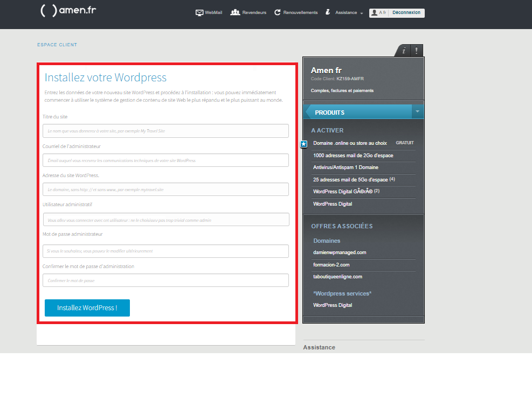Open the alerts exclamation tab
Viewport: 532px width, 407px height.
[416, 51]
